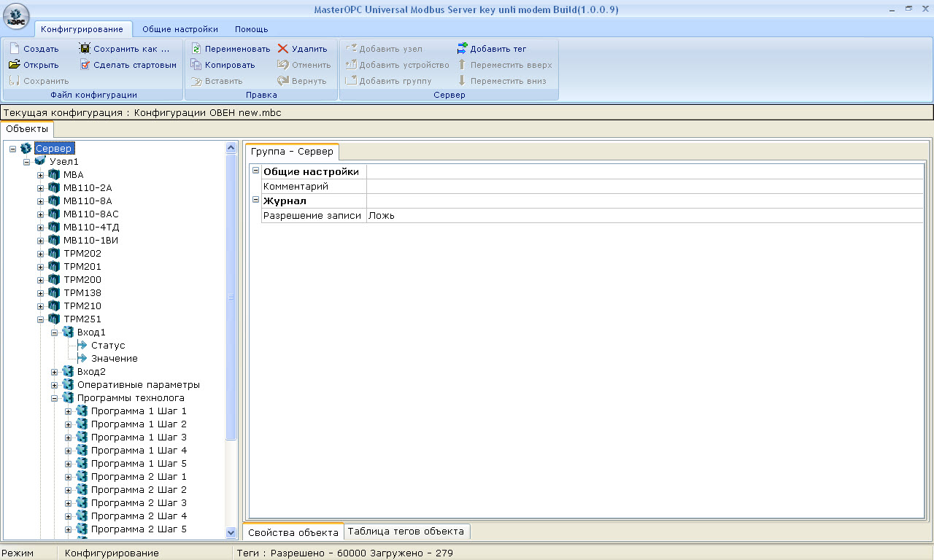Expand the МВ110-8А device node
The image size is (934, 560).
tap(41, 201)
